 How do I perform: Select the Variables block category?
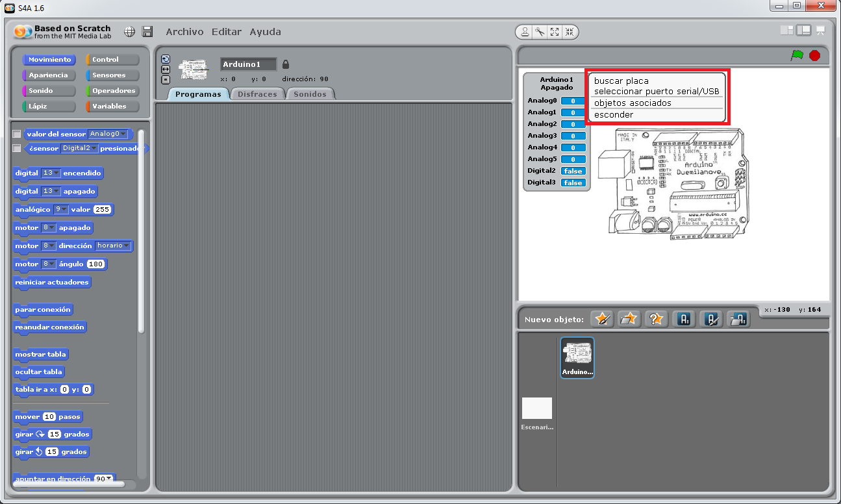112,107
